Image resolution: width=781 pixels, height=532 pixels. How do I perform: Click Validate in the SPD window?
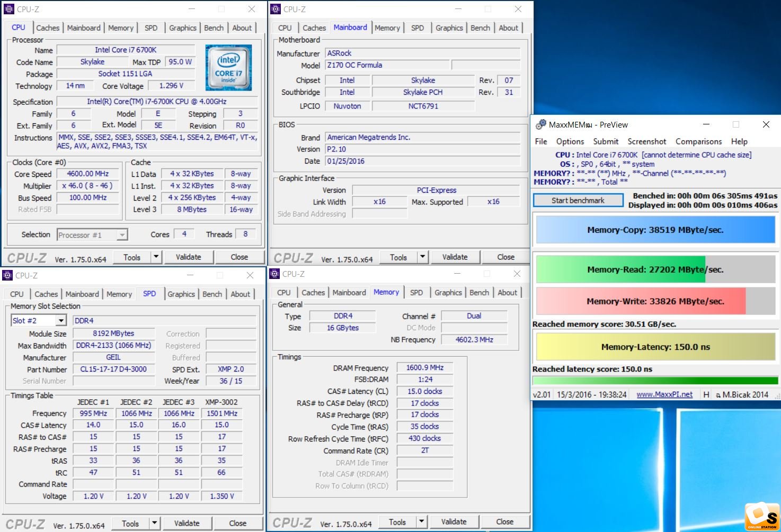(x=187, y=524)
